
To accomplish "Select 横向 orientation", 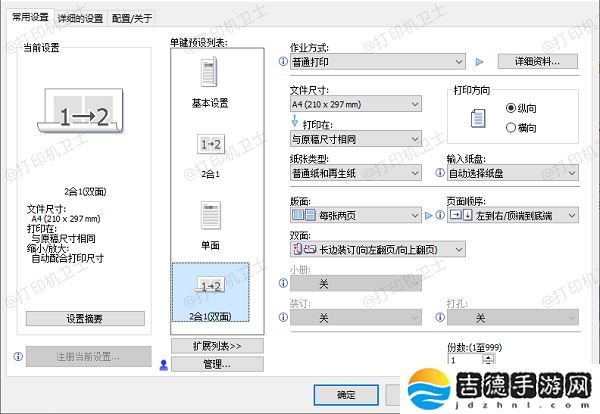I will tap(521, 127).
